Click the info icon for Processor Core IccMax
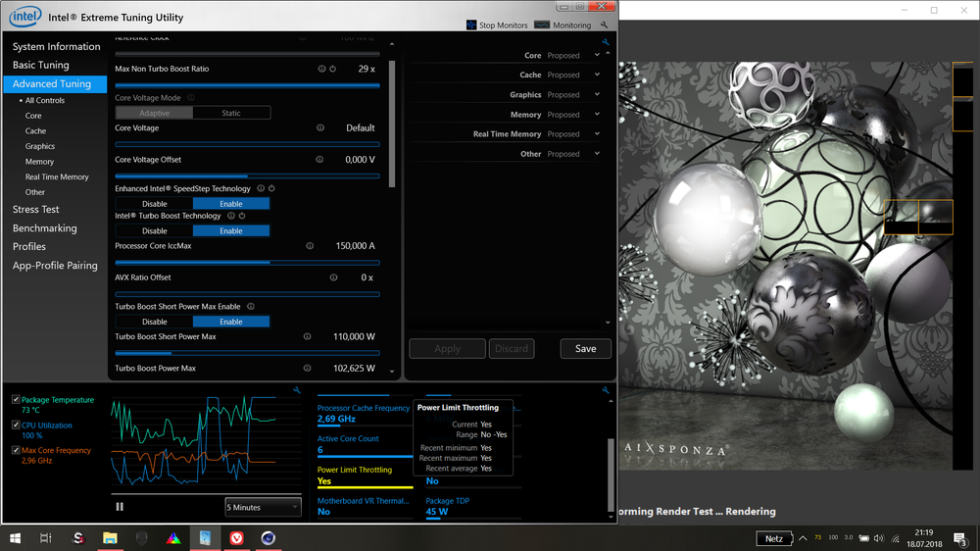The image size is (980, 551). click(310, 246)
